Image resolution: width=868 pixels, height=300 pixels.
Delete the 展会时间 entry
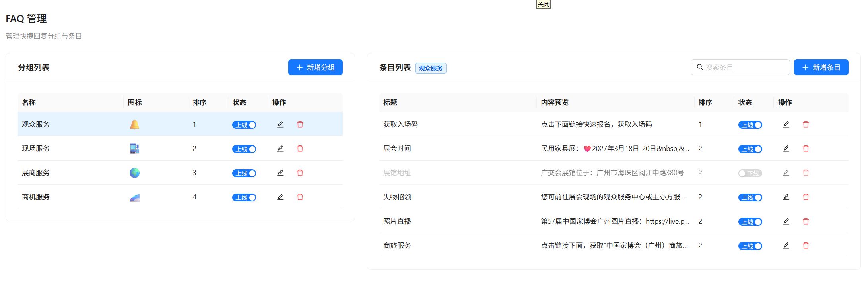pos(806,149)
